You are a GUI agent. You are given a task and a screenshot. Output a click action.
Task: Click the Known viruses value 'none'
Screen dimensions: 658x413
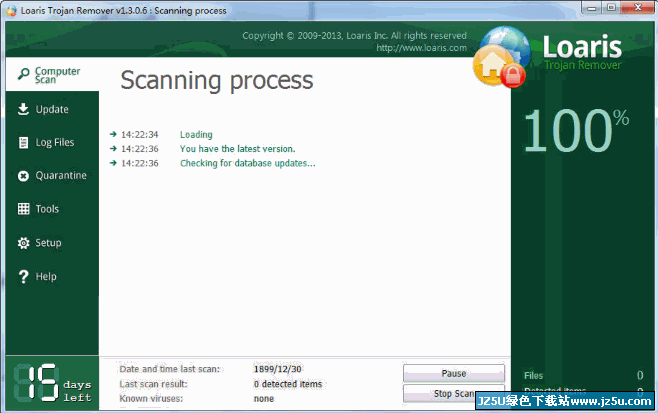point(264,399)
